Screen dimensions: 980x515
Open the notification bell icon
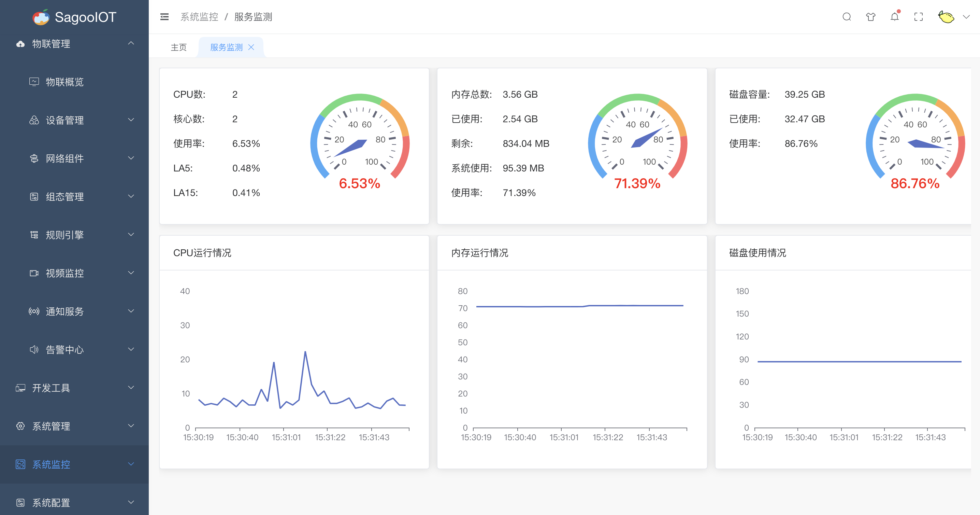(894, 17)
